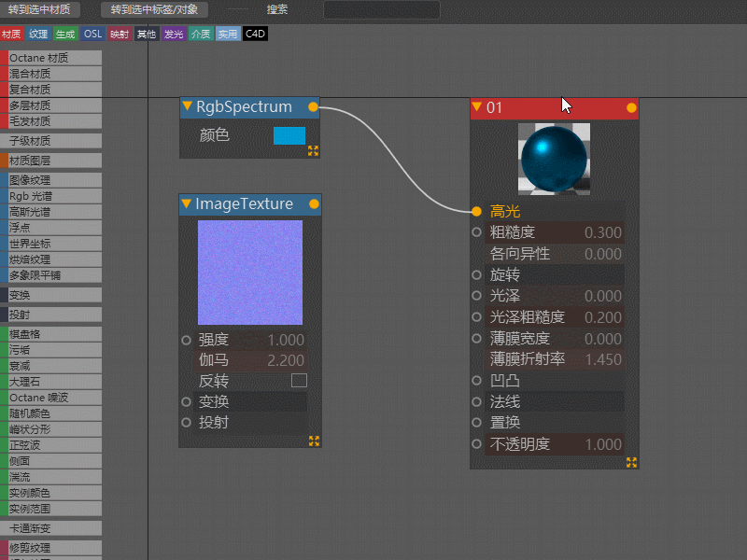Click the material sphere preview thumbnail
The image size is (747, 560).
[554, 159]
